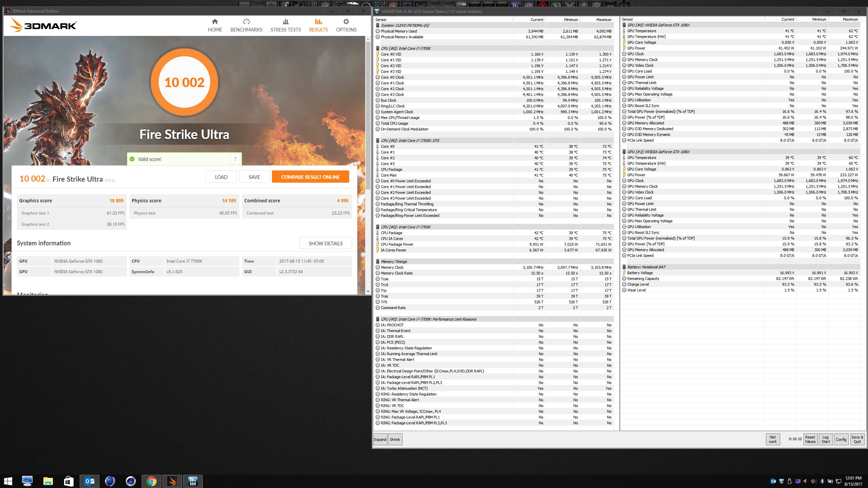Open the Windows Start menu
Screen dimensions: 868x488
click(8, 481)
